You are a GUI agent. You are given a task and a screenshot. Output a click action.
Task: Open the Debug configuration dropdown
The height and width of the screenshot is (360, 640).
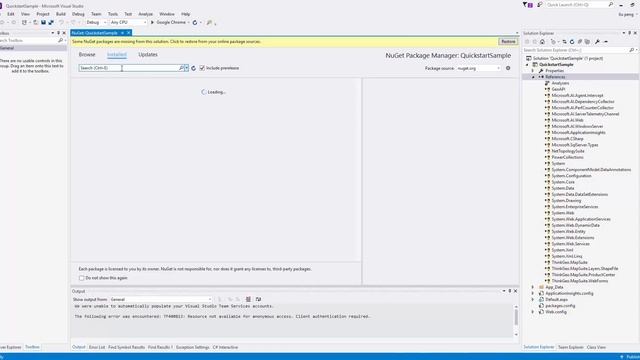[x=96, y=22]
